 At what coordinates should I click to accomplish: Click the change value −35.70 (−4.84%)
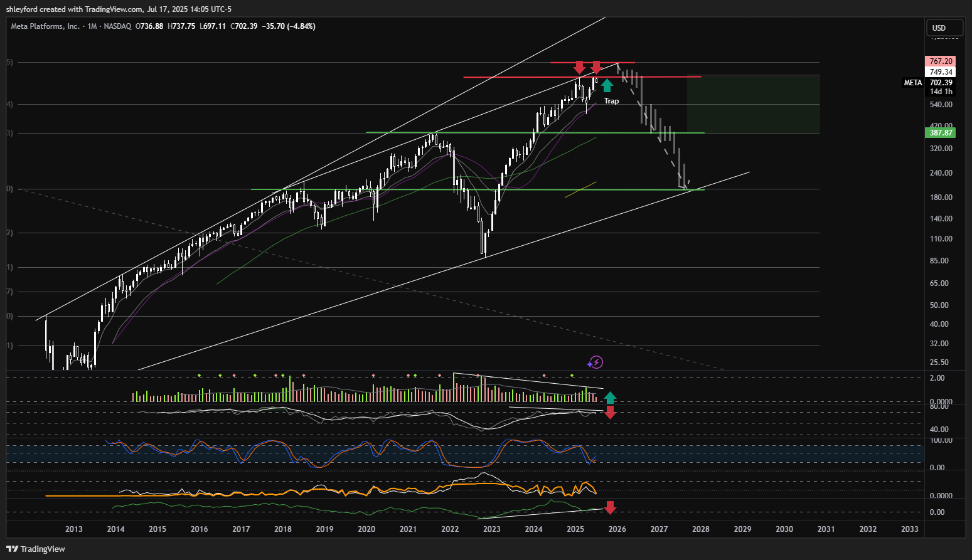point(289,26)
